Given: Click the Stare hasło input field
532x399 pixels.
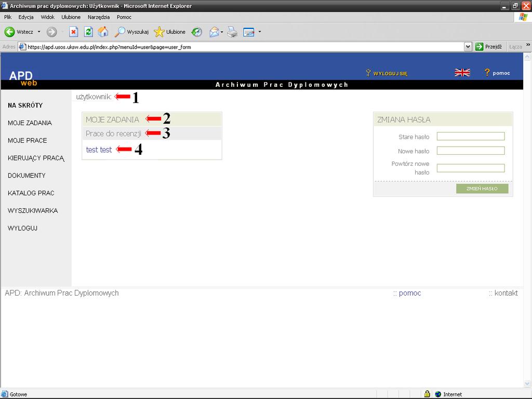Looking at the screenshot, I should (471, 137).
